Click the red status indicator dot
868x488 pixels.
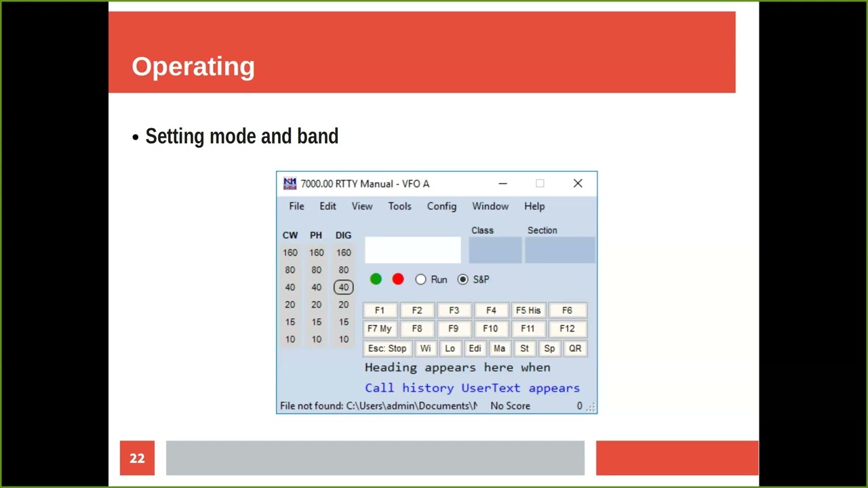pyautogui.click(x=398, y=279)
